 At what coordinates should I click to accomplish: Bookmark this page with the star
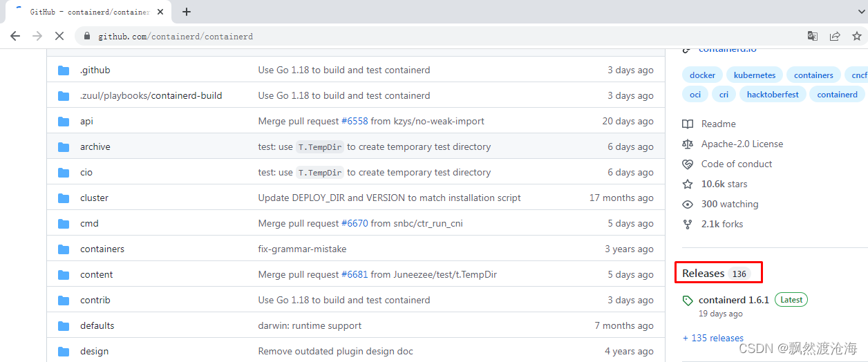pos(857,36)
